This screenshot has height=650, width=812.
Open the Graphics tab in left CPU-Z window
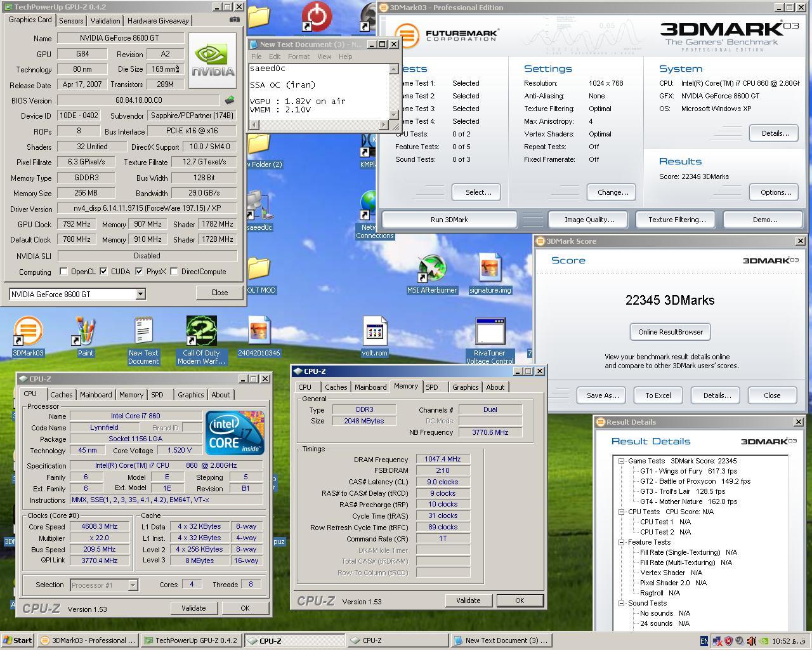click(190, 395)
